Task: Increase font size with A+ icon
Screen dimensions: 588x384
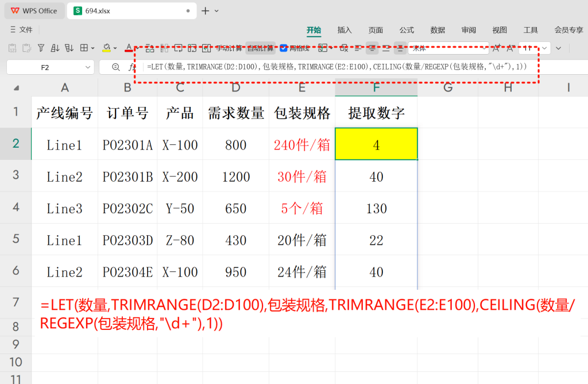Action: [x=497, y=48]
